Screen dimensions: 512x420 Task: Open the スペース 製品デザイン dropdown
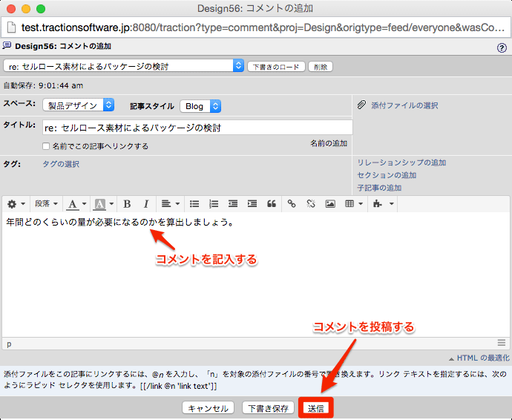click(79, 105)
